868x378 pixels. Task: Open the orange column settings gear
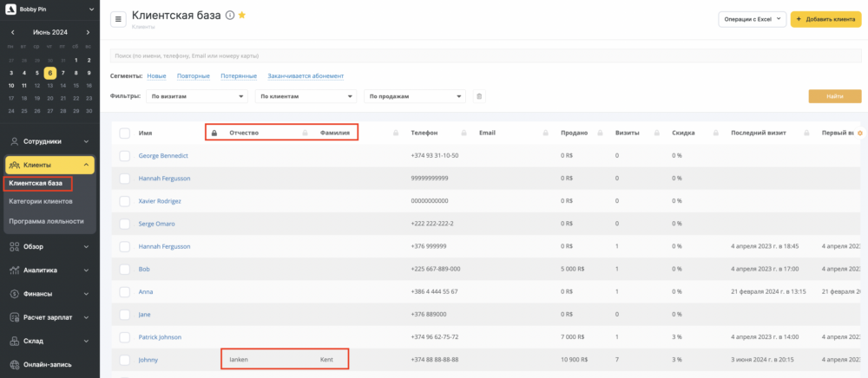pos(859,134)
